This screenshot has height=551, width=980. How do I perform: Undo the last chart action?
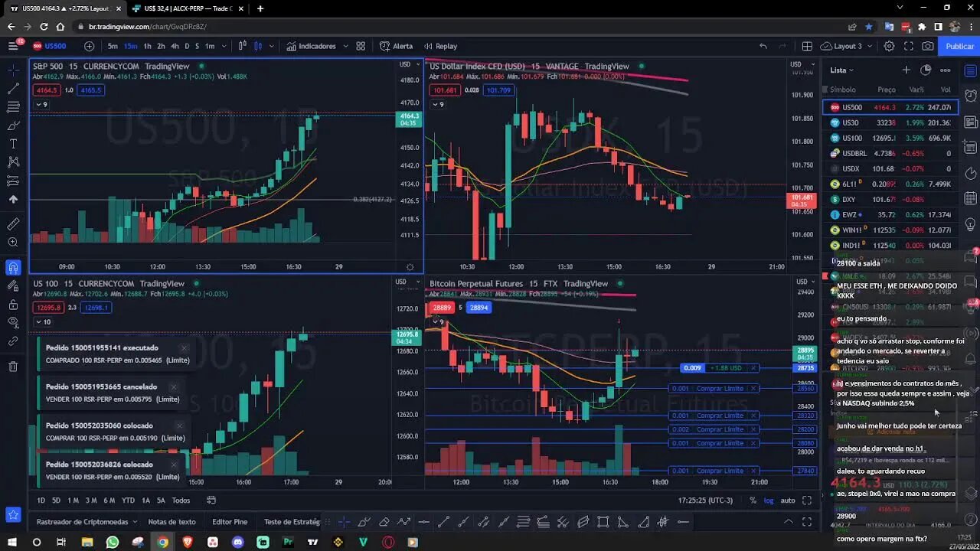coord(763,46)
